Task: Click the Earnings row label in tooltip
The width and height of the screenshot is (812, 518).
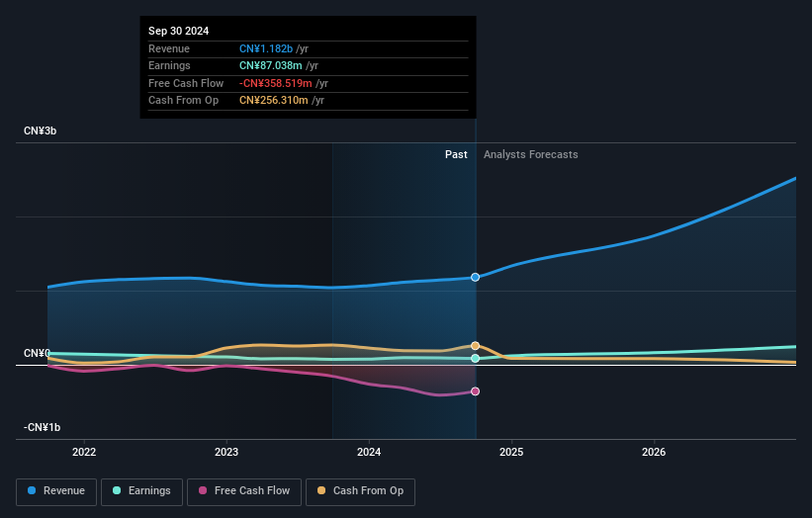Action: (169, 65)
